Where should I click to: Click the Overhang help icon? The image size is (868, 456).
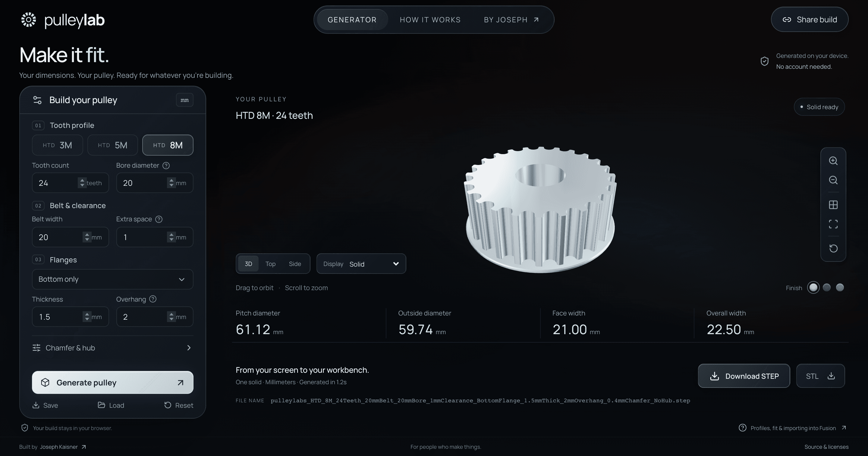click(153, 299)
